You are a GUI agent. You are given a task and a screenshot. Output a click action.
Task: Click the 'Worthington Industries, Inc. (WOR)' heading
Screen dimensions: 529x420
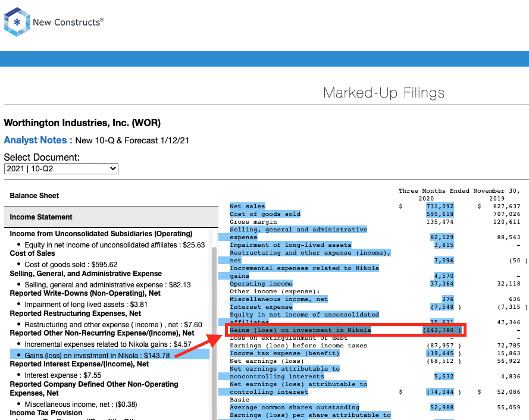(82, 123)
